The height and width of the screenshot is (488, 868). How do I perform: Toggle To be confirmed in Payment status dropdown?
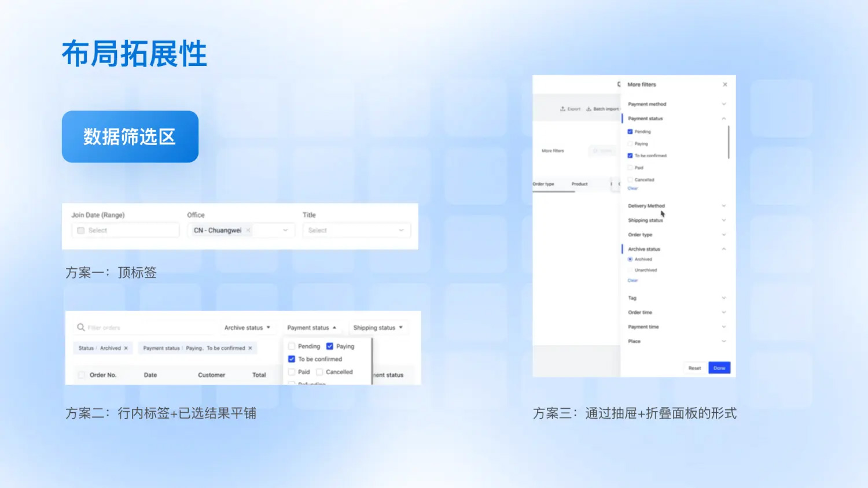292,359
